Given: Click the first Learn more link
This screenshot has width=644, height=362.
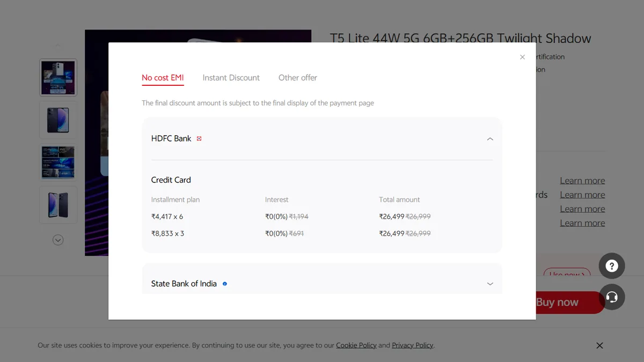Looking at the screenshot, I should click(582, 181).
